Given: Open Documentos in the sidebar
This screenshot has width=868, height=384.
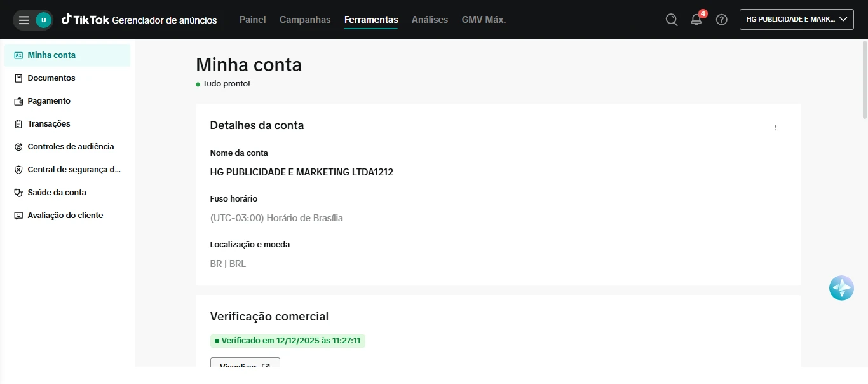Looking at the screenshot, I should pyautogui.click(x=51, y=78).
